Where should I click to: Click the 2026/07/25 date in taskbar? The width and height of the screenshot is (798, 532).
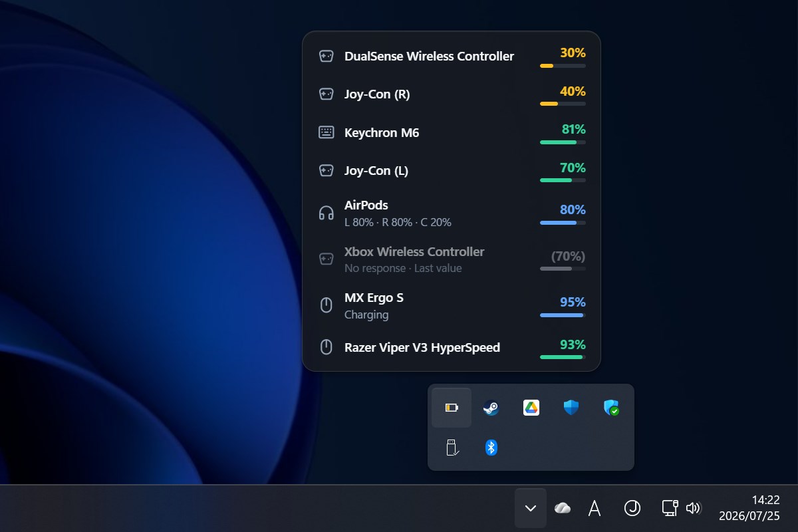click(x=749, y=516)
